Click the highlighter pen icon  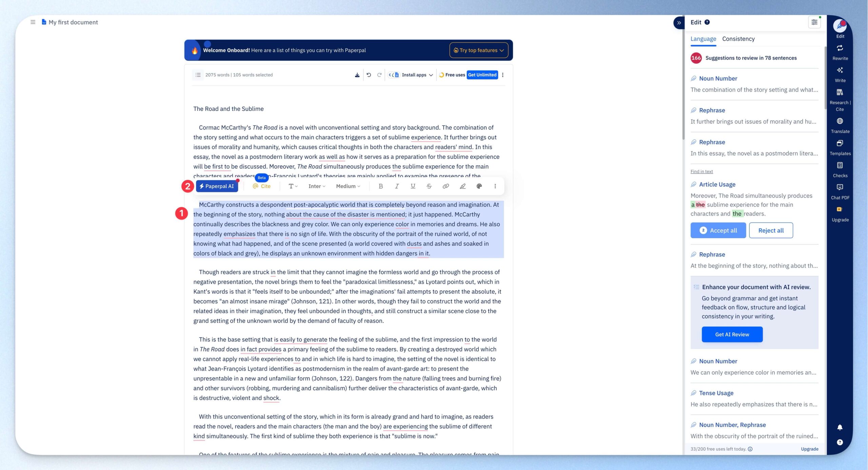pyautogui.click(x=462, y=186)
